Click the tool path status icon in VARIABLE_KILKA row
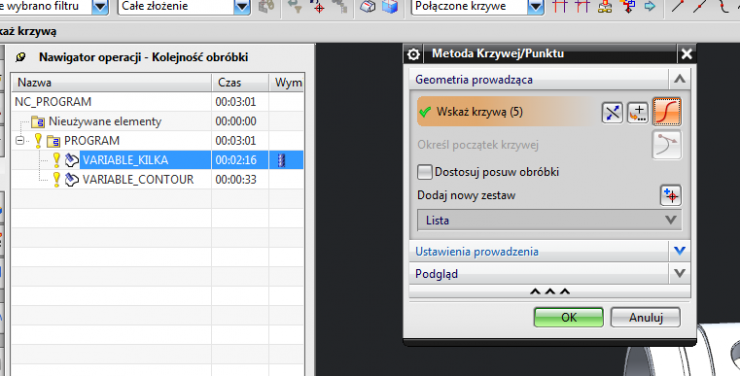The height and width of the screenshot is (376, 740). (281, 160)
